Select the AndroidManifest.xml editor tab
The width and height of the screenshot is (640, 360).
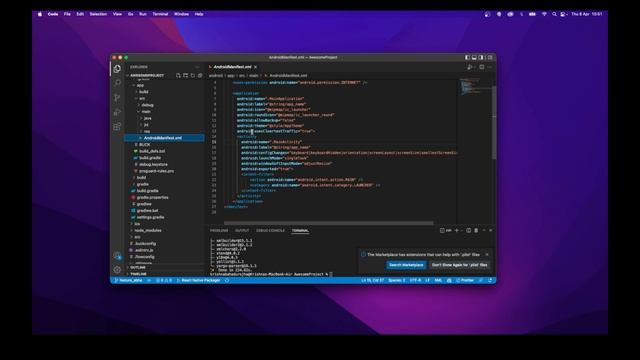click(x=232, y=67)
